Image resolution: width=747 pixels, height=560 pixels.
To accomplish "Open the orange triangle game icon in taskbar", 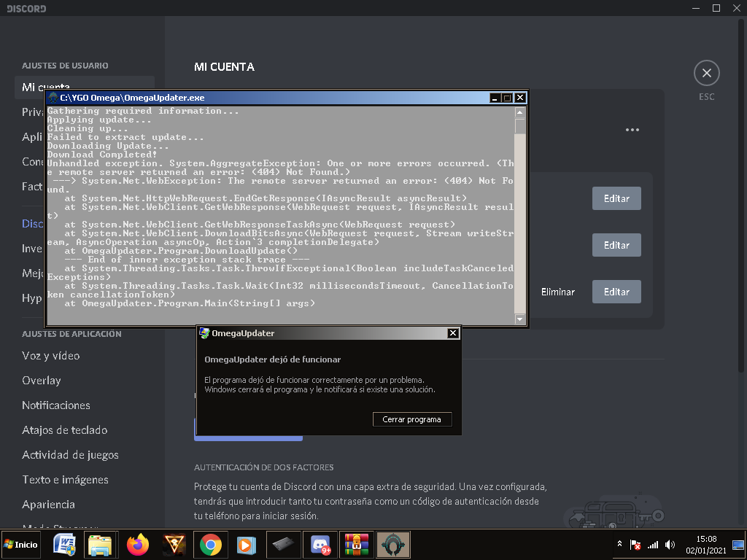I will (174, 544).
